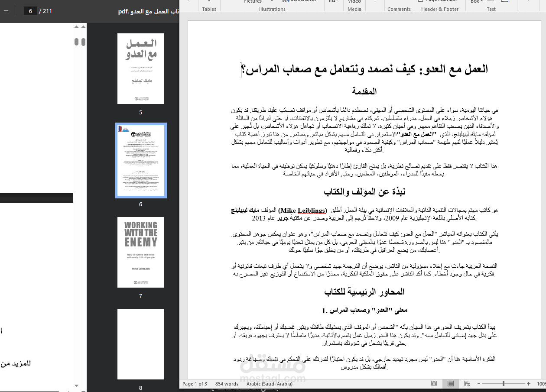Click Word zoom in plus button
The width and height of the screenshot is (546, 392).
pyautogui.click(x=529, y=384)
